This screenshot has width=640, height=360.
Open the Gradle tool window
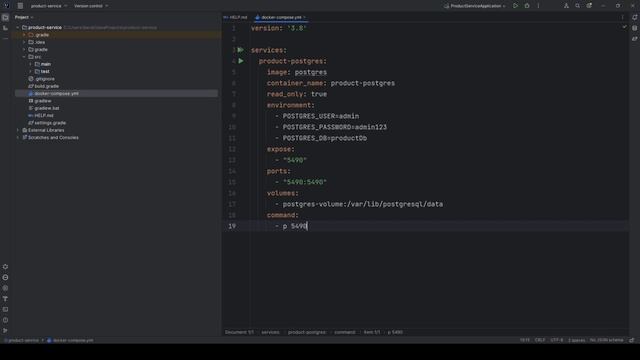635,39
